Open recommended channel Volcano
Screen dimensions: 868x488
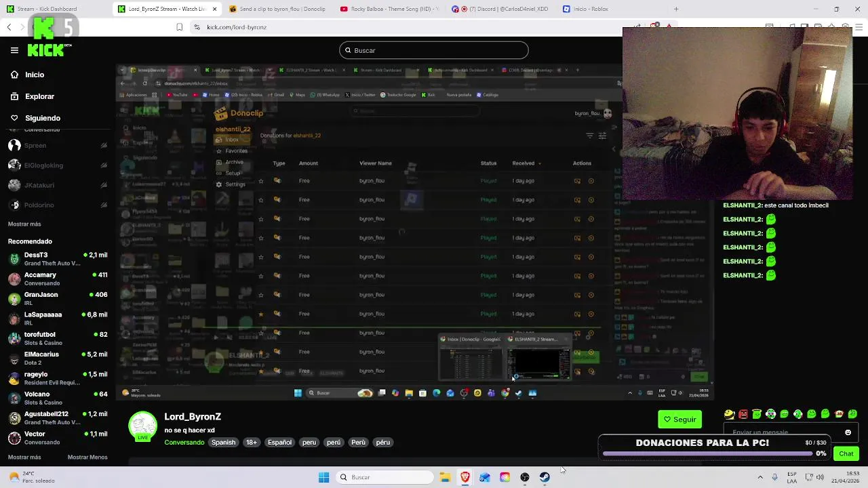pyautogui.click(x=58, y=398)
